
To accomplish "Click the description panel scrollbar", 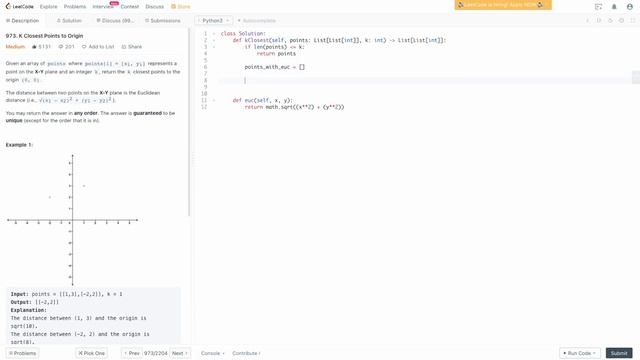I will coord(189,122).
